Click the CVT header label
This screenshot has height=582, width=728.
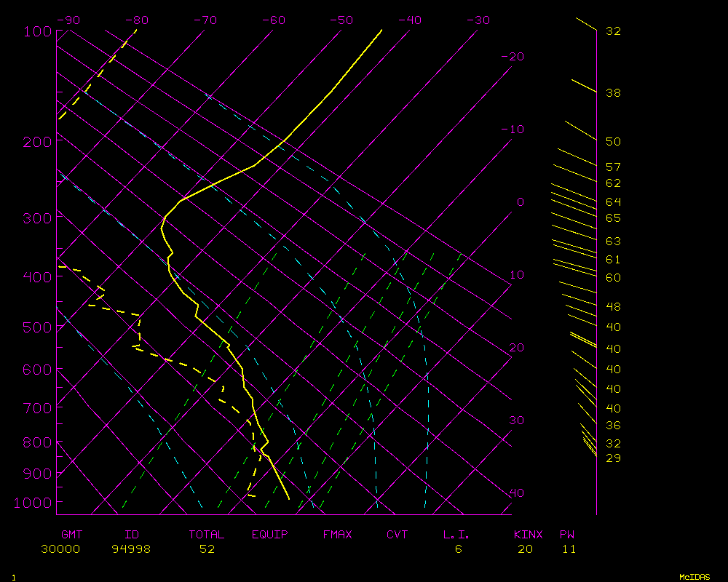[397, 535]
